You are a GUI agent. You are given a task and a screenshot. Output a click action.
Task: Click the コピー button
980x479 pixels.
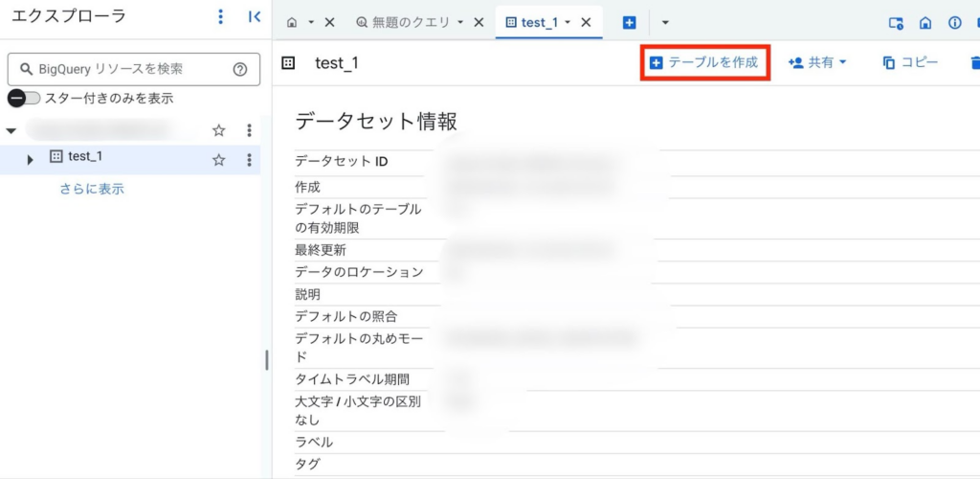pos(910,62)
